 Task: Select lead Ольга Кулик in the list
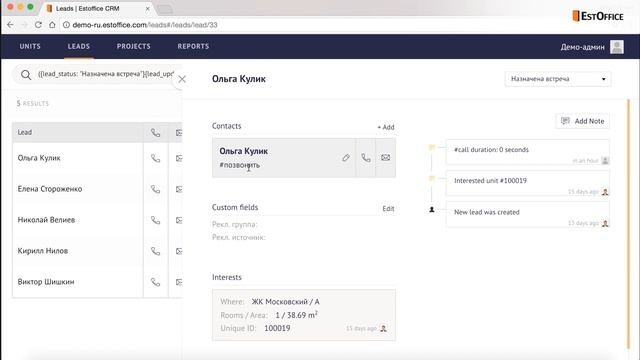[x=39, y=158]
